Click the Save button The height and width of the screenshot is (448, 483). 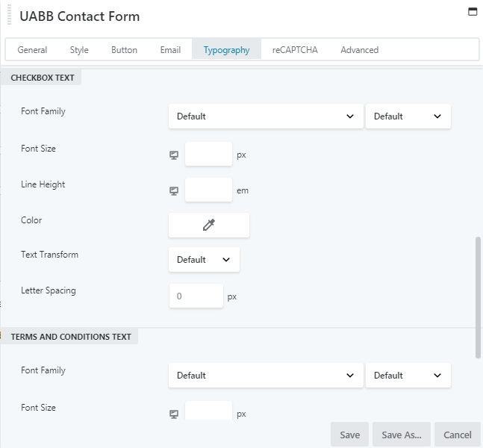coord(349,435)
